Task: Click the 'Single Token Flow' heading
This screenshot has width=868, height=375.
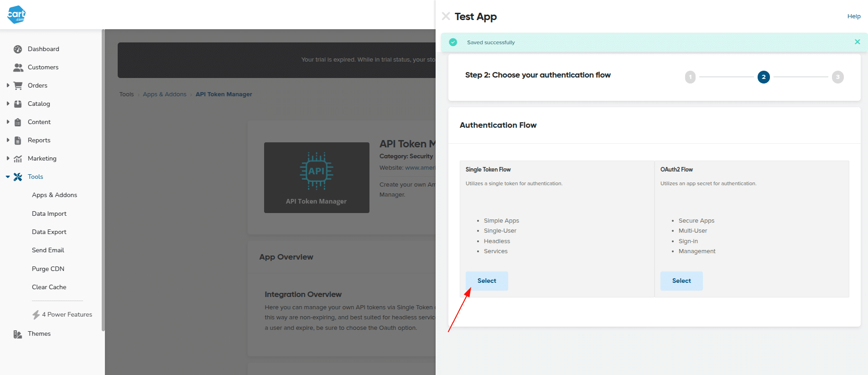Action: pos(488,170)
